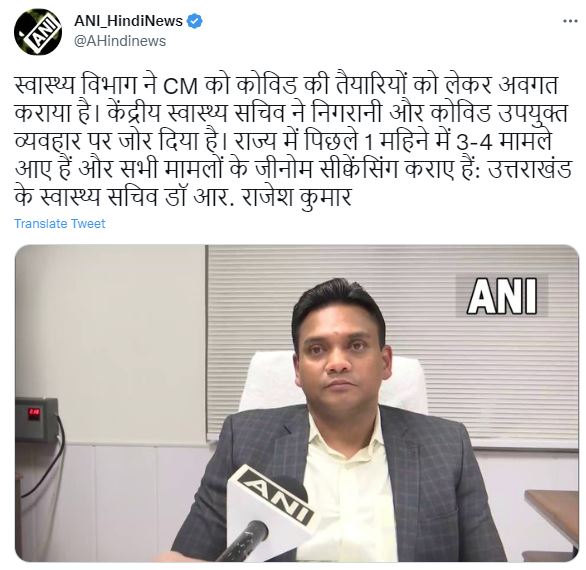Click the ANI_HindiNews display name
Image resolution: width=586 pixels, height=570 pixels.
coord(128,21)
